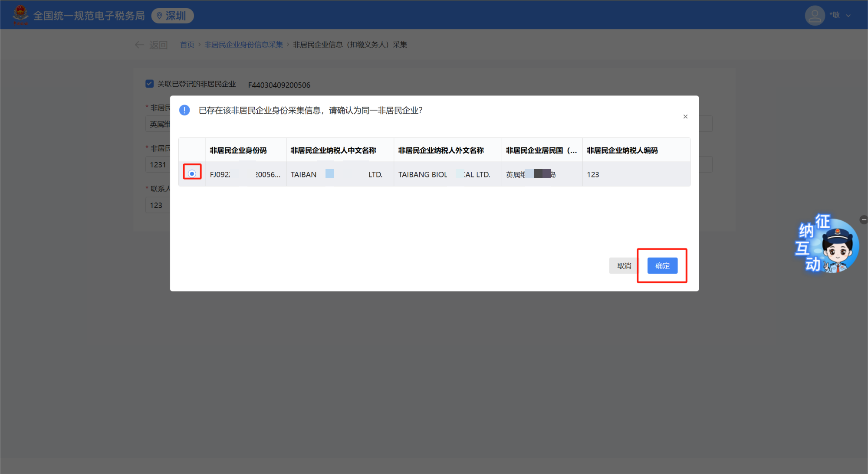
Task: Open the 首页 breadcrumb link
Action: pos(187,45)
